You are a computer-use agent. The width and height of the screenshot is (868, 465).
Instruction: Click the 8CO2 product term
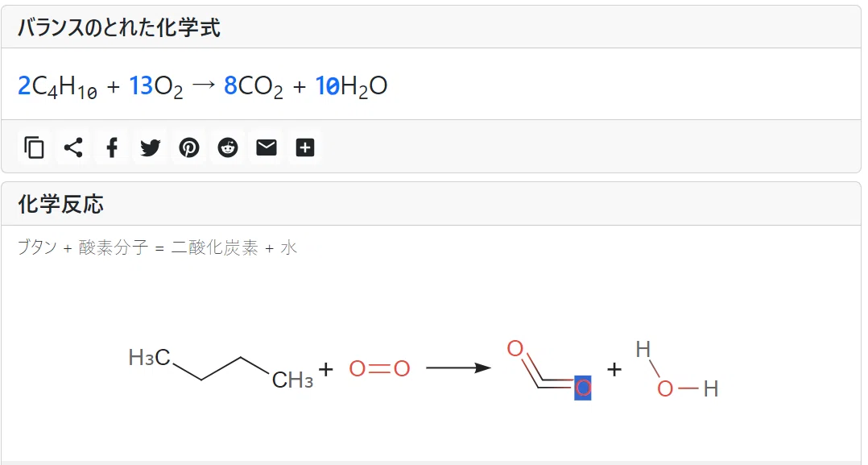tap(254, 86)
